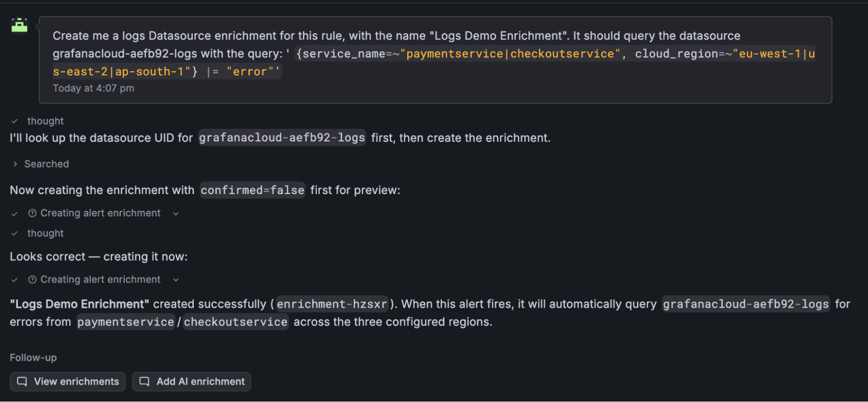Select the grafanacloud-aefb92-logs datasource chip

click(x=745, y=304)
